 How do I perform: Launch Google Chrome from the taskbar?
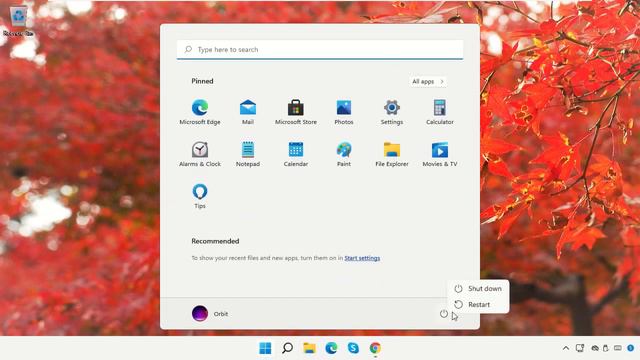(375, 348)
